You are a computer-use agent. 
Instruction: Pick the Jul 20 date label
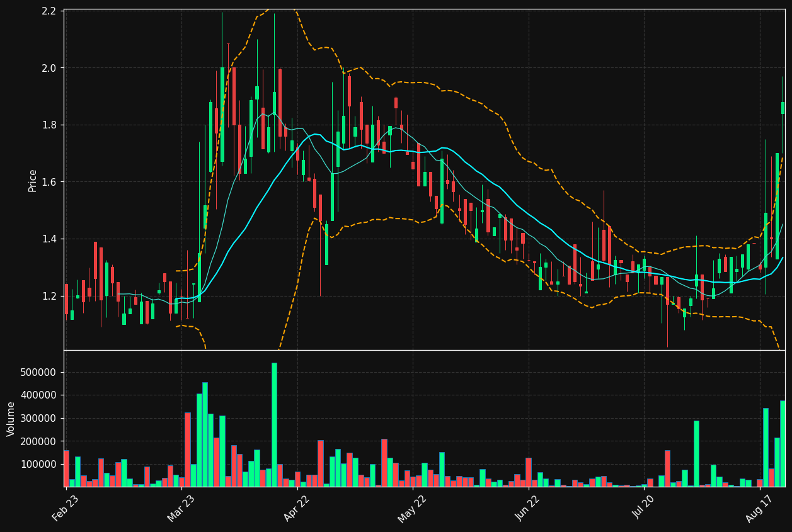pos(645,507)
